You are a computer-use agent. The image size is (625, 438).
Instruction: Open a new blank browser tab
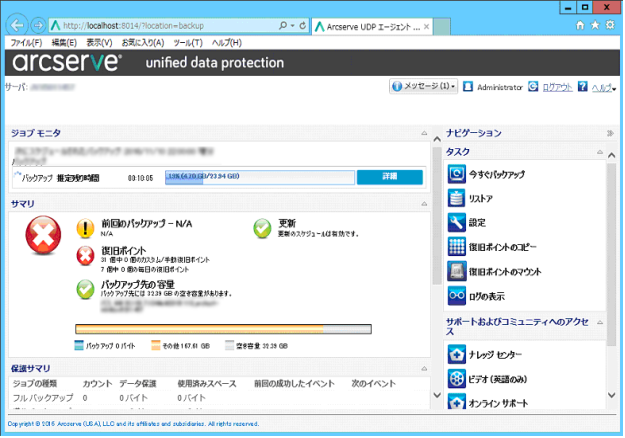[x=442, y=27]
